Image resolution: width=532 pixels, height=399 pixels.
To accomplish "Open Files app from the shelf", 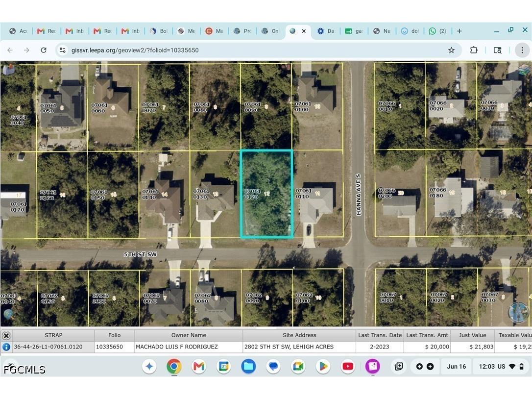I will click(x=248, y=366).
